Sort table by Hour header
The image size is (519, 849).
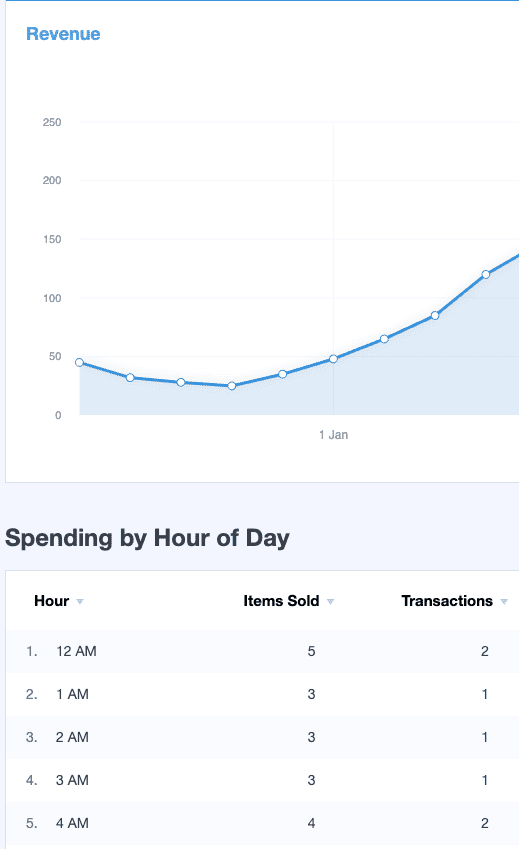tap(51, 601)
